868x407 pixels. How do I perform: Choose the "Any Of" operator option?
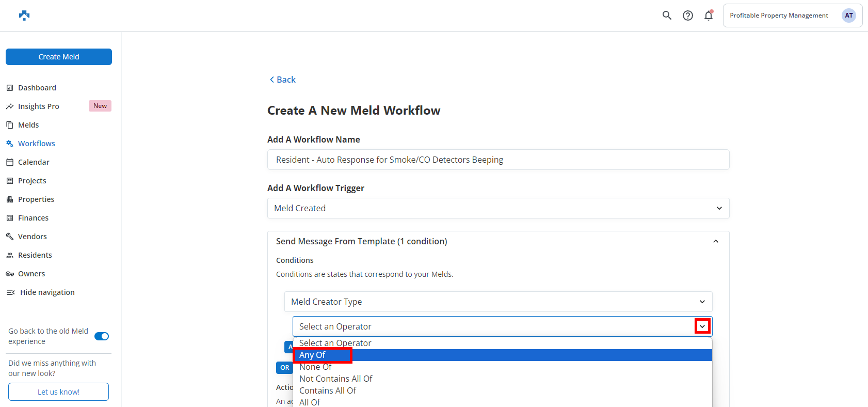(x=312, y=355)
